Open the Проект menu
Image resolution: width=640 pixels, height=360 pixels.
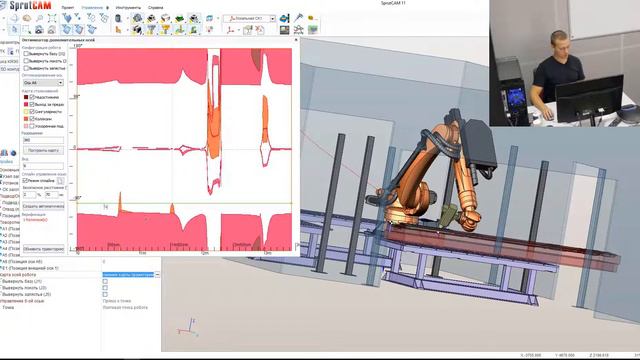[x=68, y=7]
